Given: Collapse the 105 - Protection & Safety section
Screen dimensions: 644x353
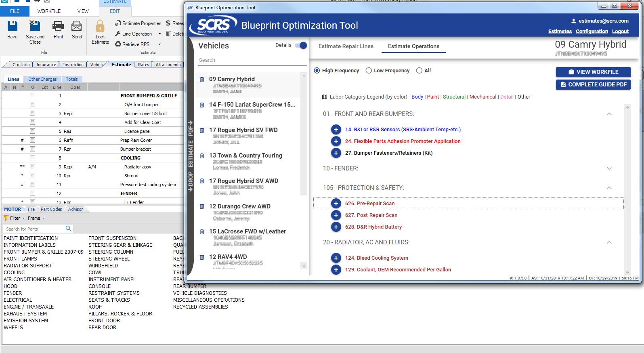Looking at the screenshot, I should click(x=609, y=188).
